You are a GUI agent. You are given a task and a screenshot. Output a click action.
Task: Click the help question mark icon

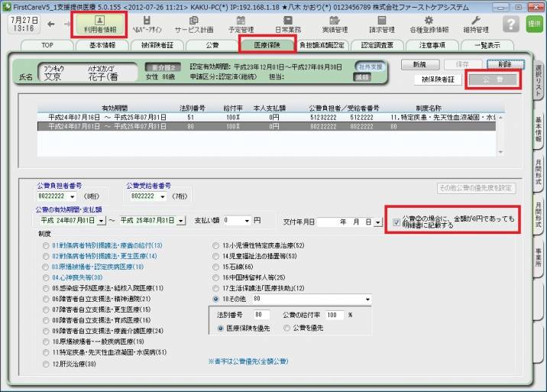[511, 24]
